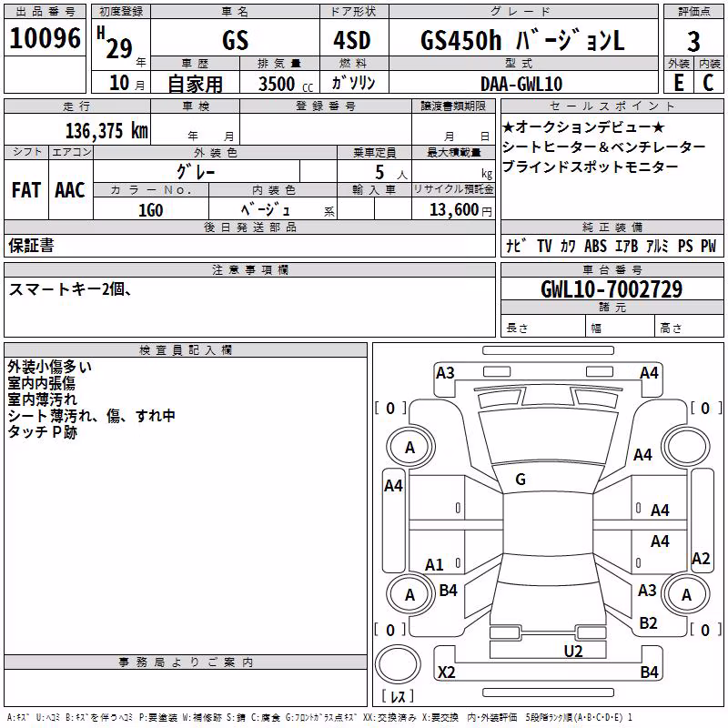Select the lot number 10096
Viewport: 728px width, 728px height.
tap(45, 38)
